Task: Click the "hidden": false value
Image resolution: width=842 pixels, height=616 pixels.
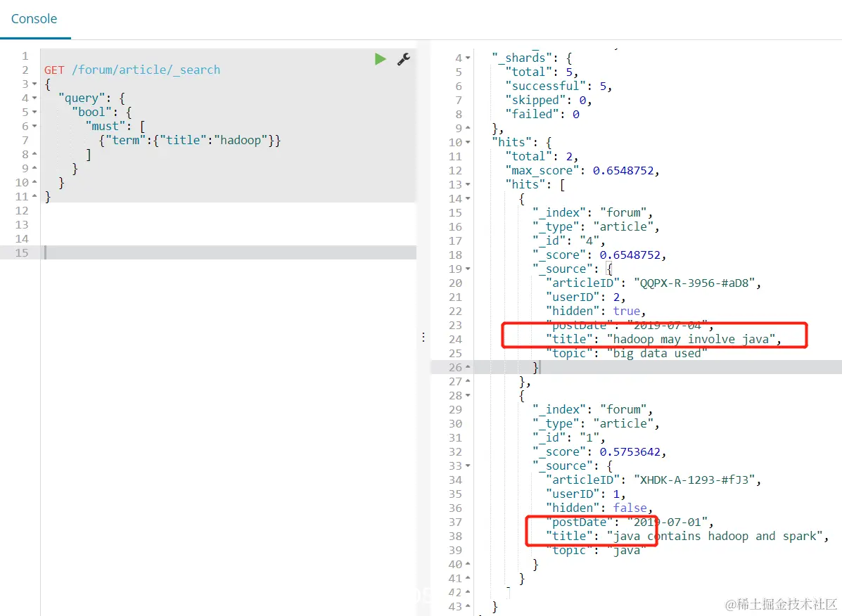Action: [630, 508]
